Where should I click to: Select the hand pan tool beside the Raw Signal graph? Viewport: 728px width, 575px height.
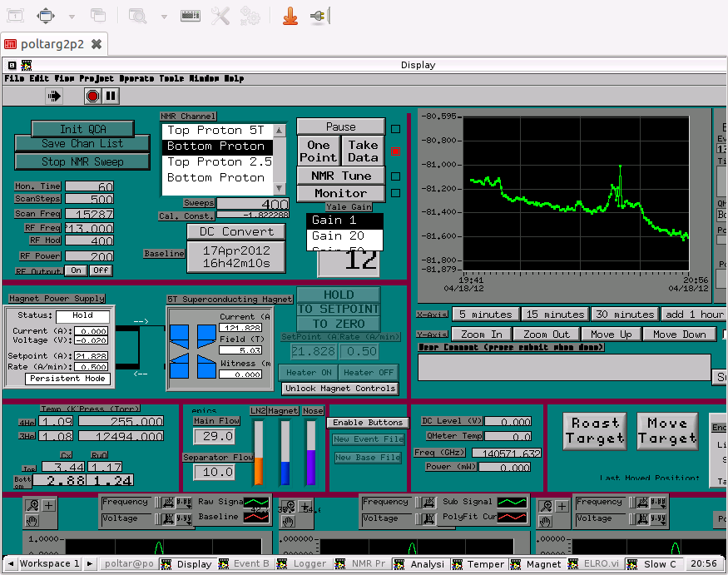click(x=32, y=521)
